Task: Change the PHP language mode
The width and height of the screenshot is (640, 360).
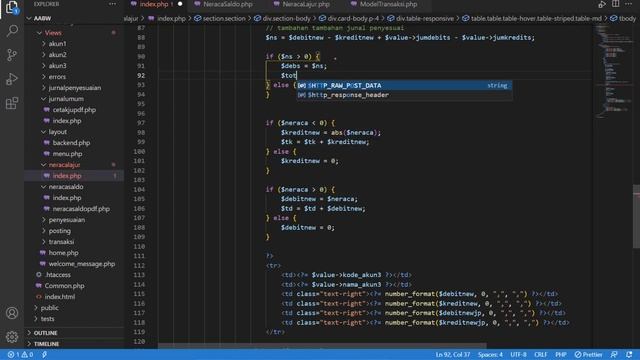Action: 561,355
